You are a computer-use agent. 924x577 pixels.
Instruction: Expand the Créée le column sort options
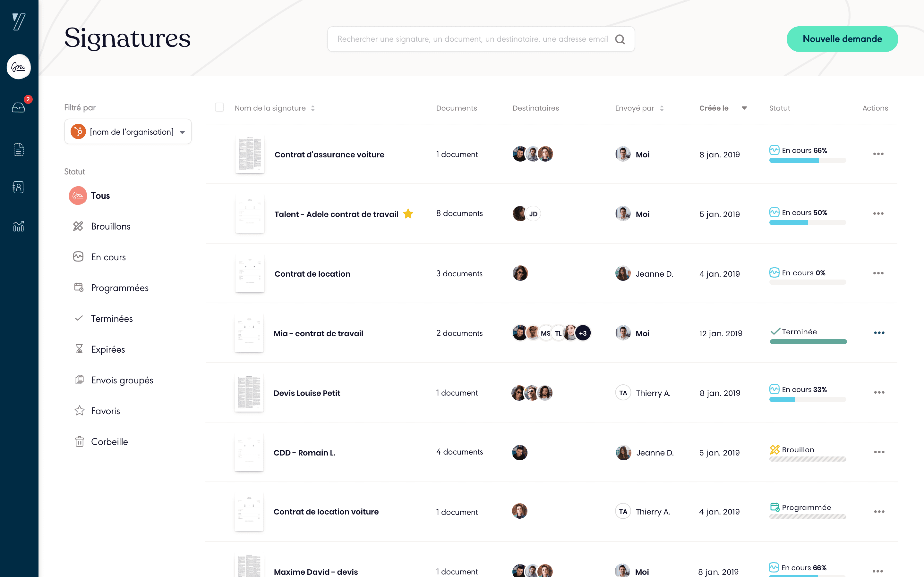[x=744, y=108]
